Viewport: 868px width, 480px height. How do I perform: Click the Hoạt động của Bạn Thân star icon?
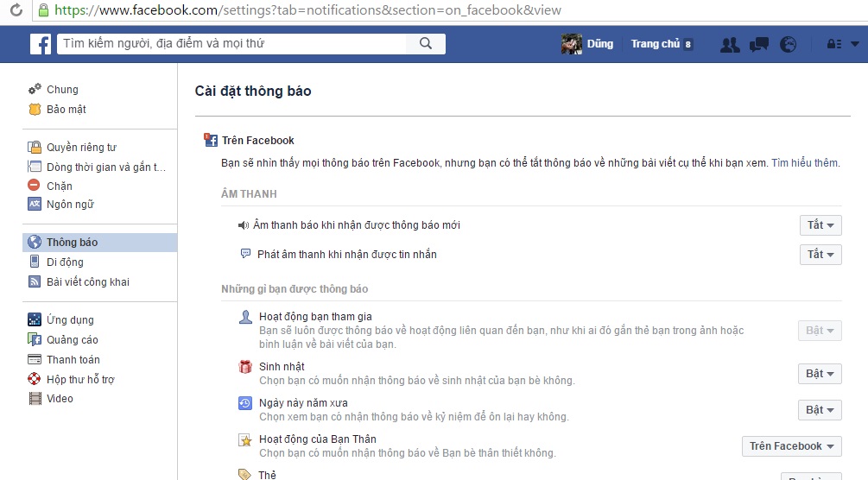pos(245,440)
